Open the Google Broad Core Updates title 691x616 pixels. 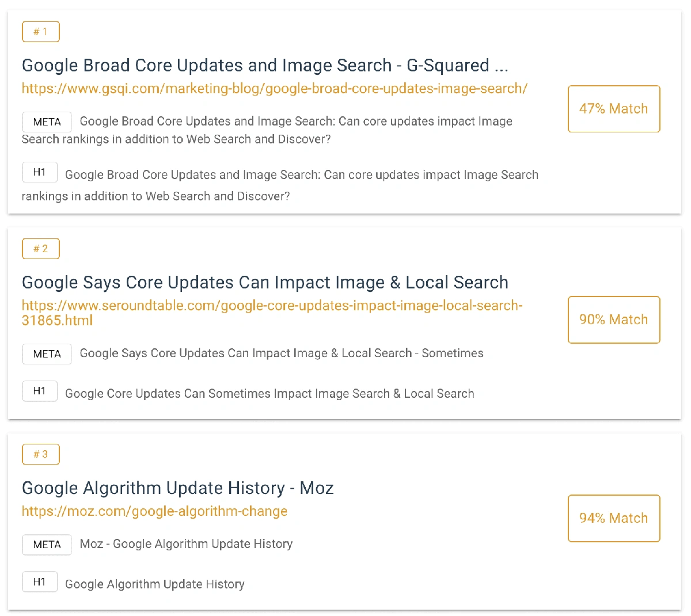coord(265,66)
